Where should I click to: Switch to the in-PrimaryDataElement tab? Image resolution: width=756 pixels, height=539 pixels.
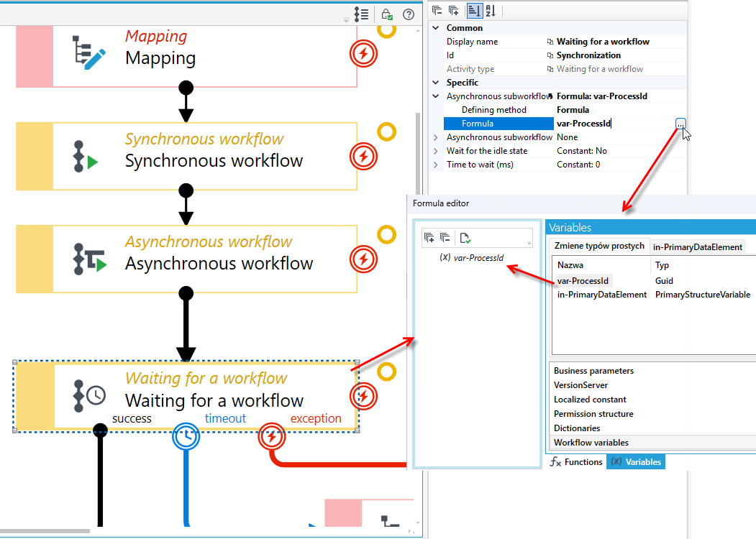(697, 247)
